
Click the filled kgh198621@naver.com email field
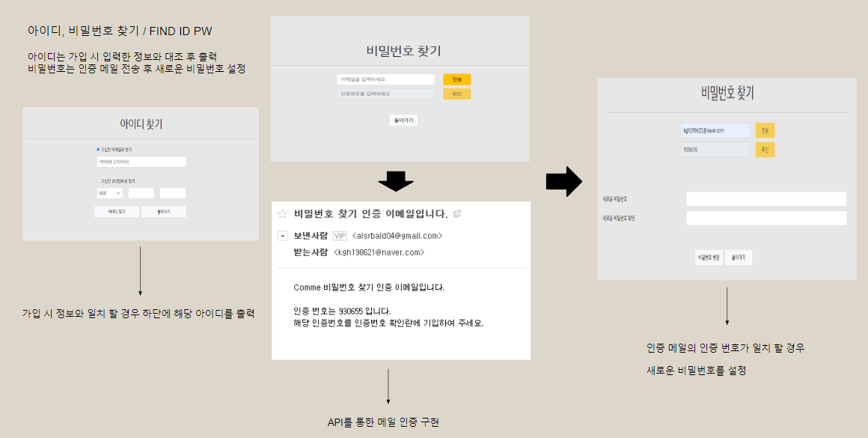pyautogui.click(x=715, y=131)
